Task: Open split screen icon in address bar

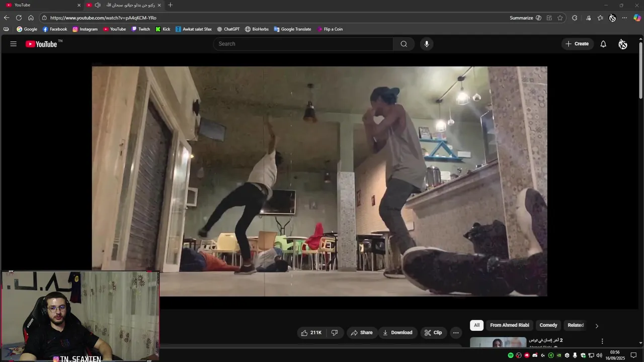Action: [549, 18]
